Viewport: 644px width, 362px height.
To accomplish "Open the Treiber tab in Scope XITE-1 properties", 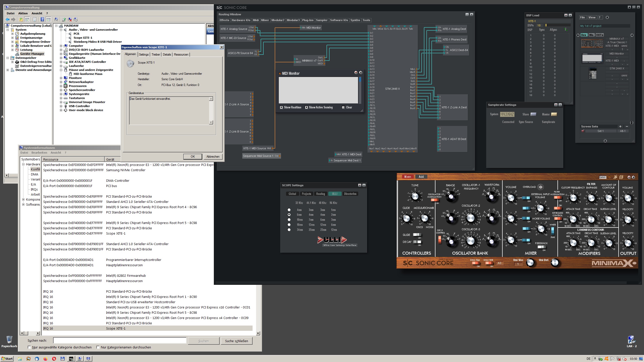I will 155,54.
